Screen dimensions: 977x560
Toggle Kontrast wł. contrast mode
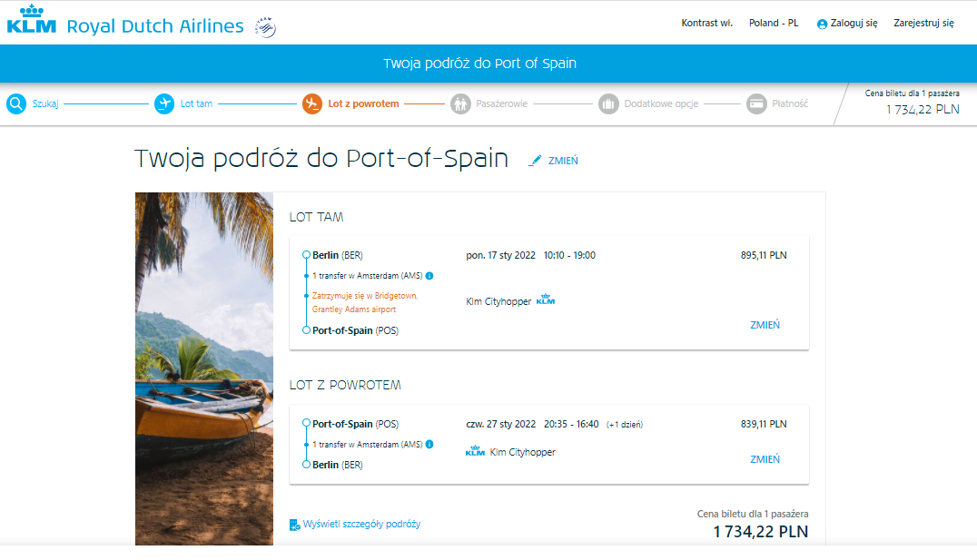point(706,23)
